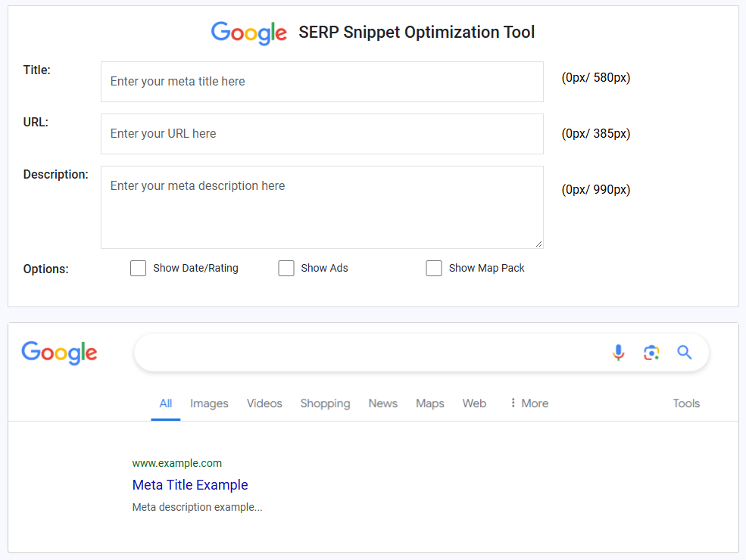
Task: Click the microphone voice search icon
Action: (x=618, y=353)
